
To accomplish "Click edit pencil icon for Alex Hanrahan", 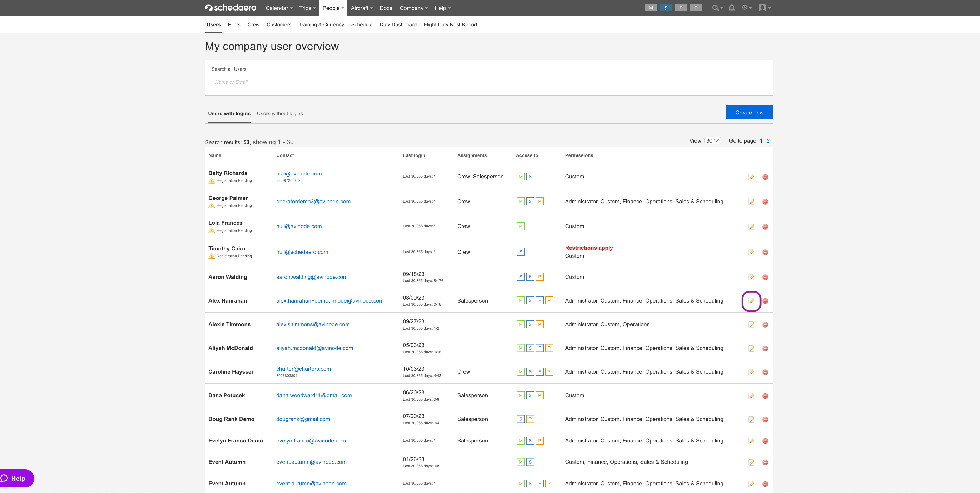I will pos(751,301).
